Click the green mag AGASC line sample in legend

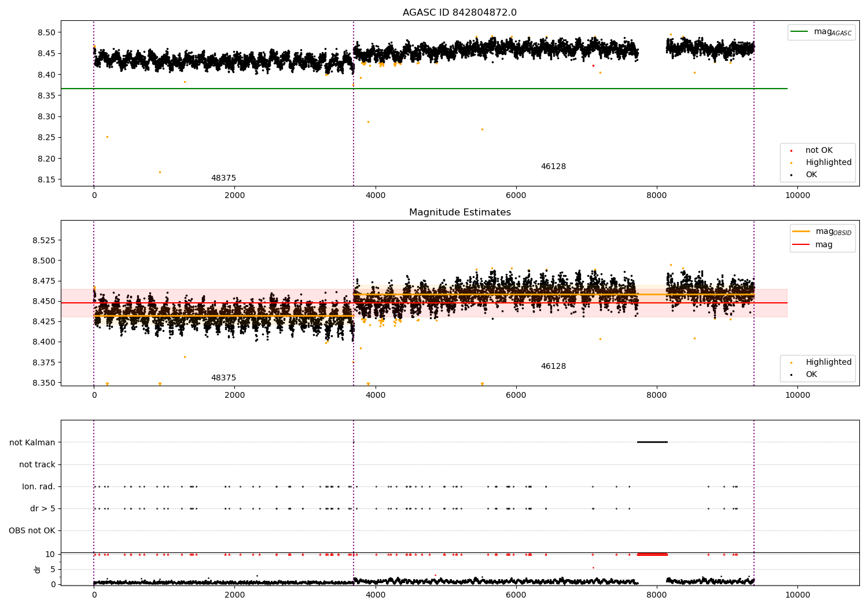[799, 32]
